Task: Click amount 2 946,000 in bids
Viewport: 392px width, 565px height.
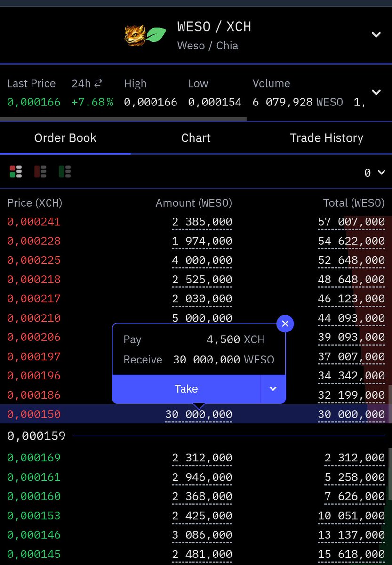Action: pyautogui.click(x=202, y=477)
